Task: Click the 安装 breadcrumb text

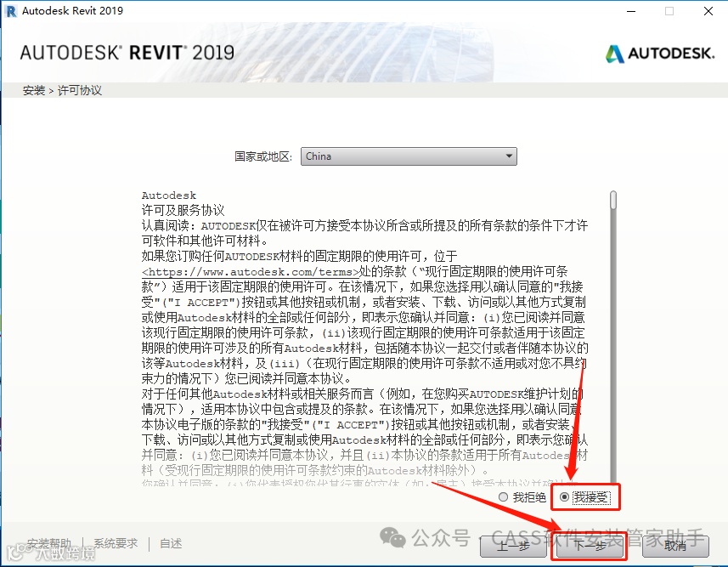Action: click(x=34, y=90)
